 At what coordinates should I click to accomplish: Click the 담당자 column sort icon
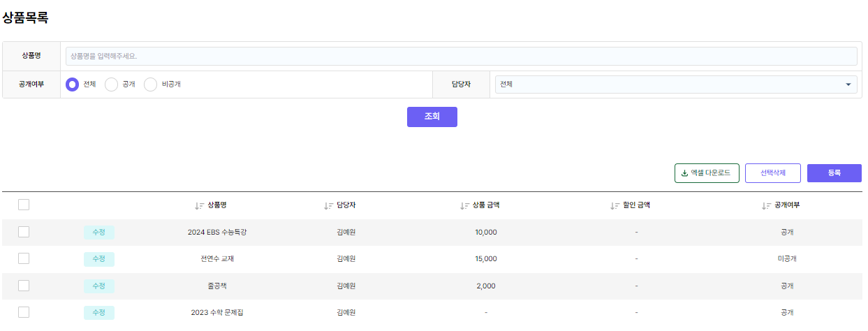coord(328,206)
